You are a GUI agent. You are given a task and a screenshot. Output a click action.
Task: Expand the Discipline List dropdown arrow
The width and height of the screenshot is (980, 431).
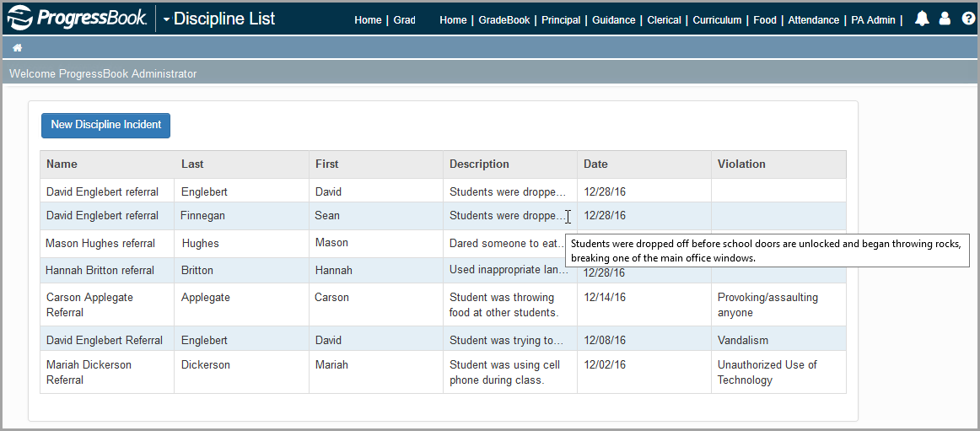[x=166, y=19]
